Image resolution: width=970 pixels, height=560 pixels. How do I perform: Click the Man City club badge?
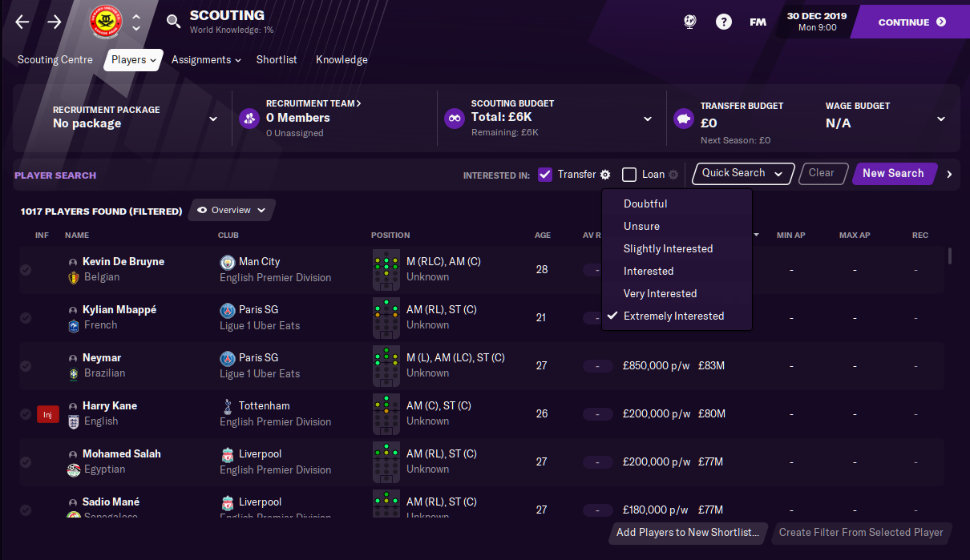[228, 262]
